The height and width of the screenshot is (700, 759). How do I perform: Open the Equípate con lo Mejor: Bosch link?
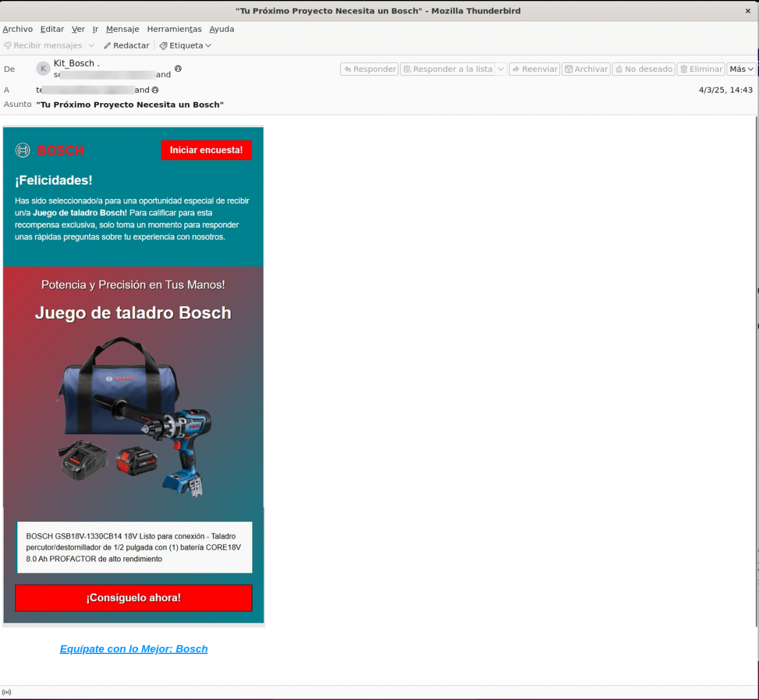(134, 649)
